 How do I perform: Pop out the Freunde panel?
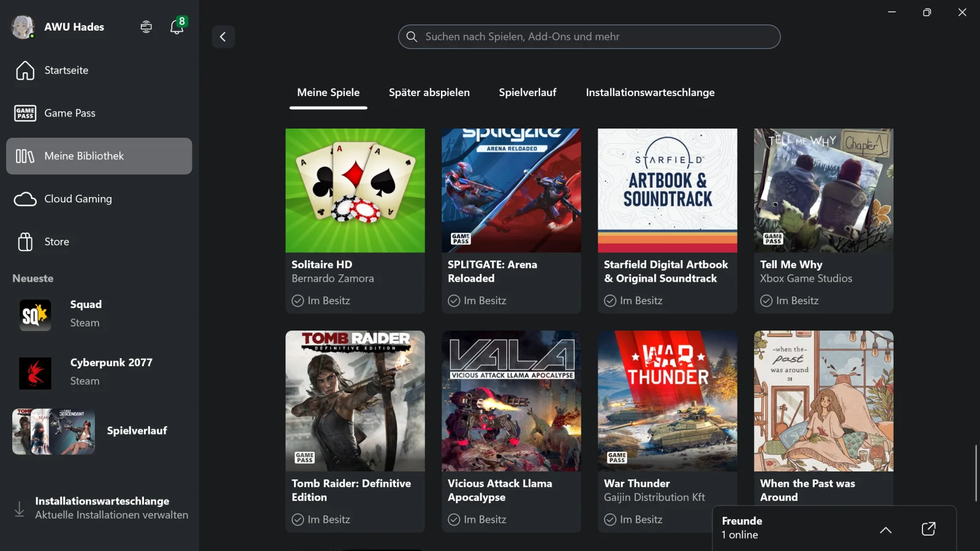click(929, 529)
